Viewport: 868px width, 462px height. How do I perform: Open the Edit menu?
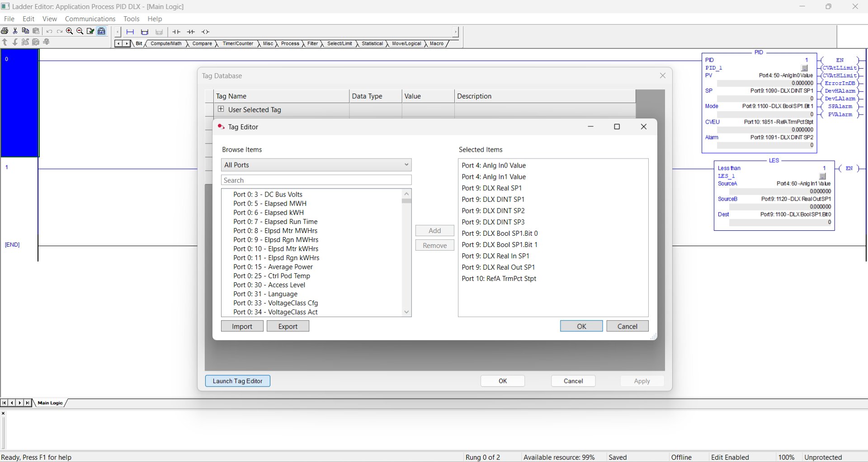pyautogui.click(x=28, y=19)
